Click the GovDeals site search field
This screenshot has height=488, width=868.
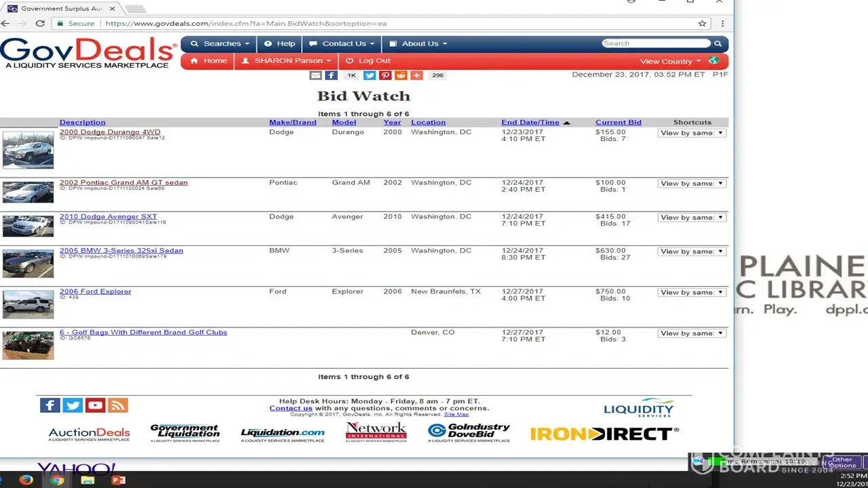point(656,43)
